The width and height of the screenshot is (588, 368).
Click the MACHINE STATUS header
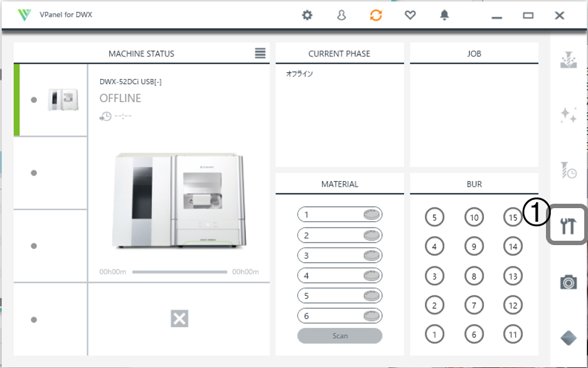(141, 53)
